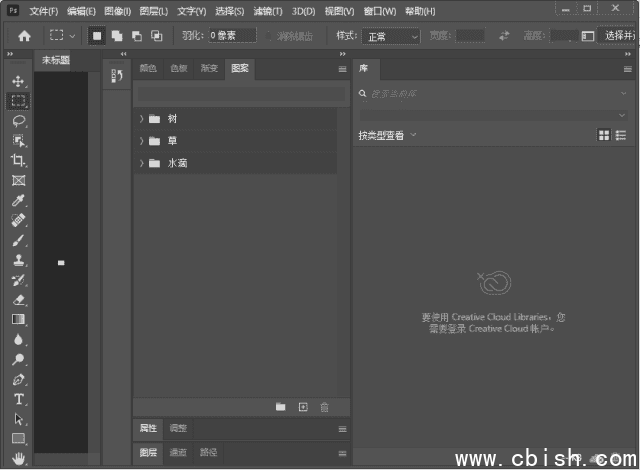Select the Pen tool
This screenshot has width=640, height=470.
18,379
